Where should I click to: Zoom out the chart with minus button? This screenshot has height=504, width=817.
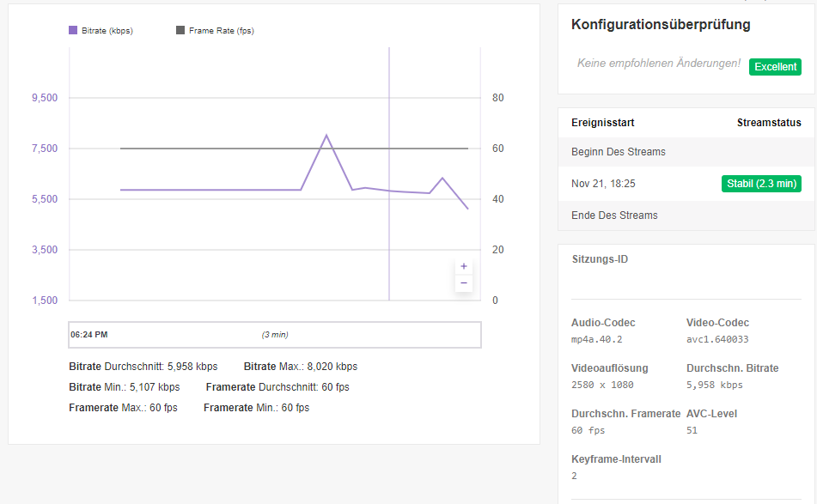click(464, 283)
